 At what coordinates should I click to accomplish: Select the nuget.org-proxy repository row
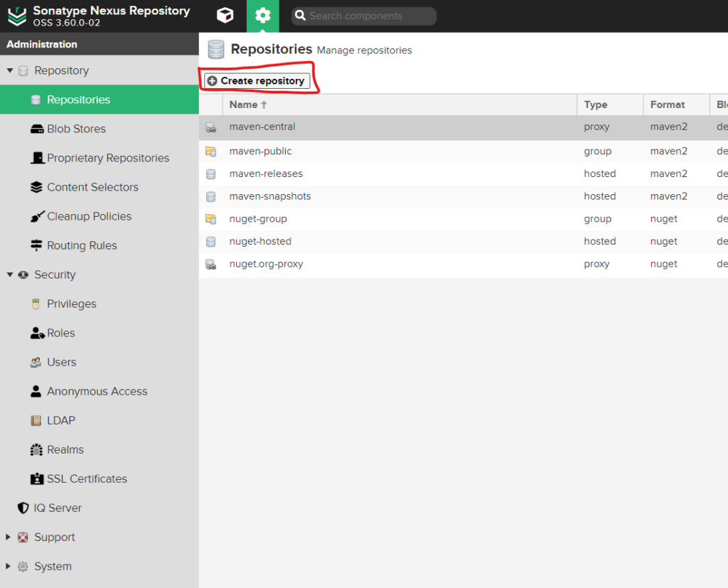266,264
